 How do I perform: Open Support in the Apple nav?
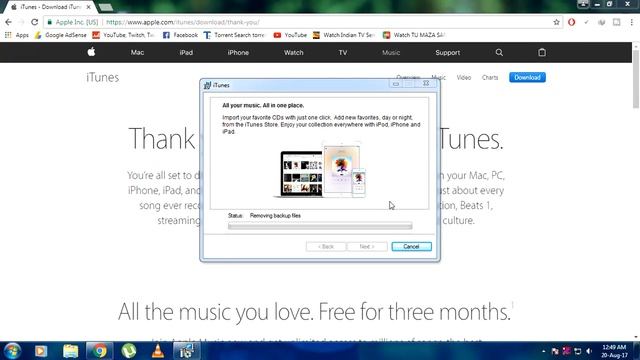click(448, 53)
